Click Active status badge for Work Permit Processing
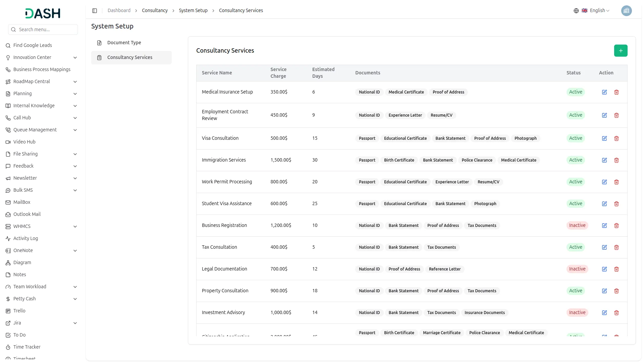 [576, 182]
